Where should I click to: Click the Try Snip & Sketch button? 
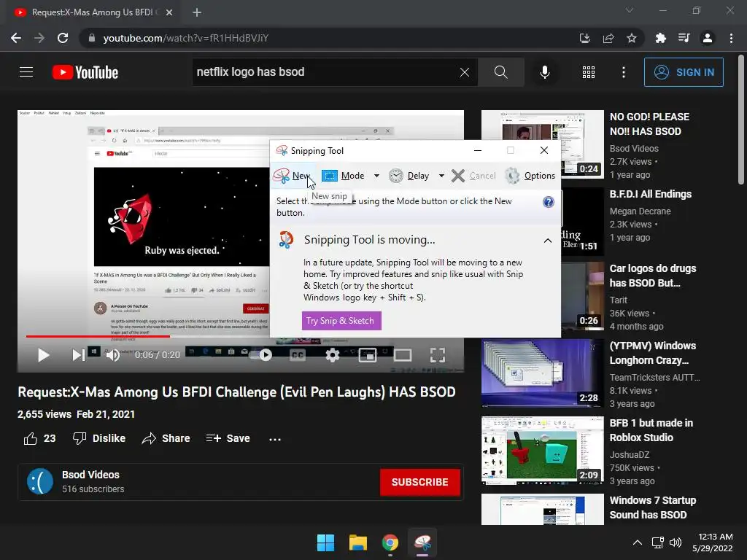click(341, 321)
